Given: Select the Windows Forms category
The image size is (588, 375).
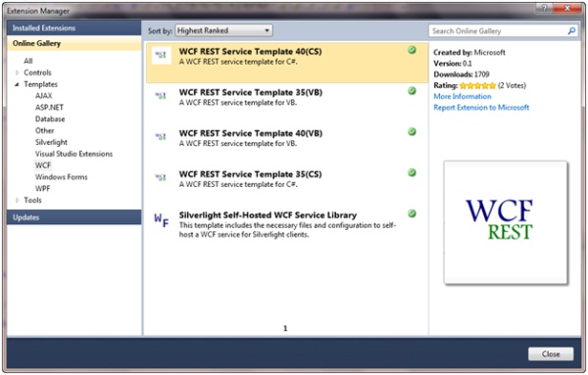Looking at the screenshot, I should tap(61, 177).
